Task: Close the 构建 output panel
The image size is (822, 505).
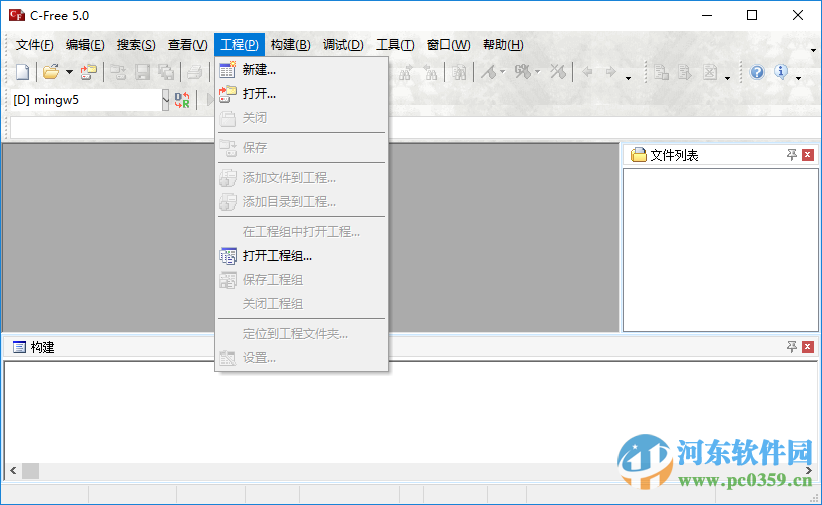Action: point(808,347)
